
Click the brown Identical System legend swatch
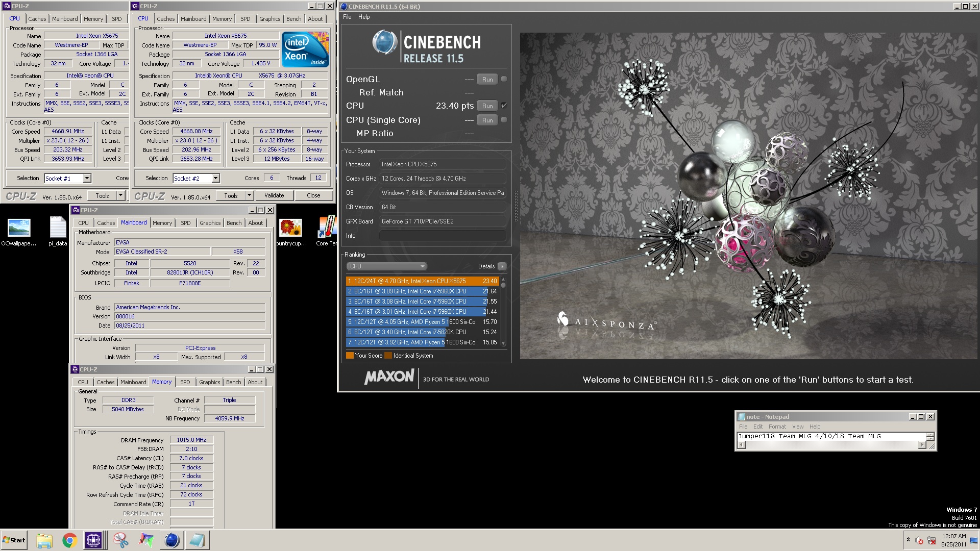tap(388, 356)
